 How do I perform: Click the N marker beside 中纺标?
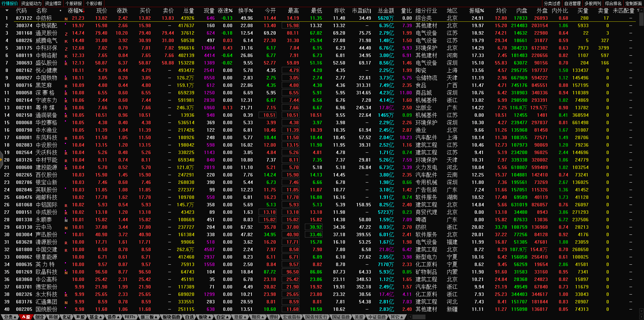click(66, 19)
